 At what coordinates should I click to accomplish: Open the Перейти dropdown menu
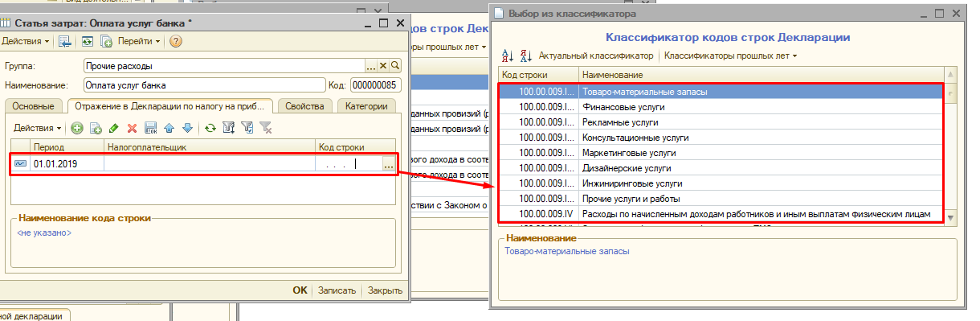tap(139, 41)
